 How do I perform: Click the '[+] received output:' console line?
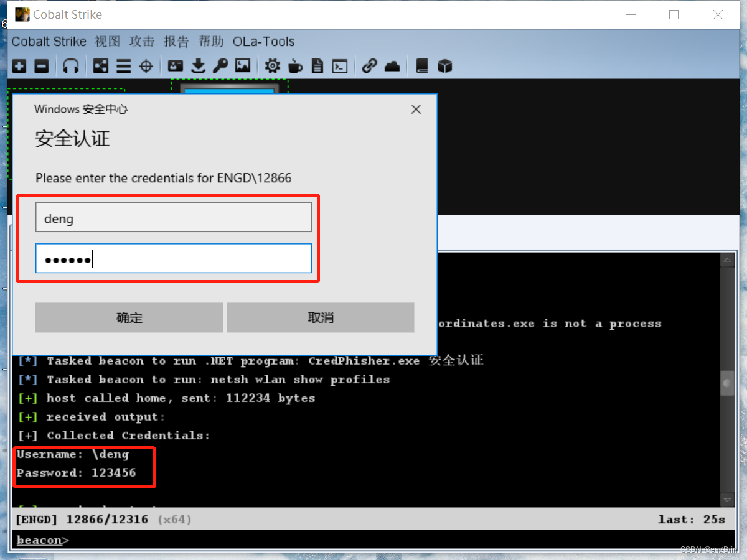point(92,417)
